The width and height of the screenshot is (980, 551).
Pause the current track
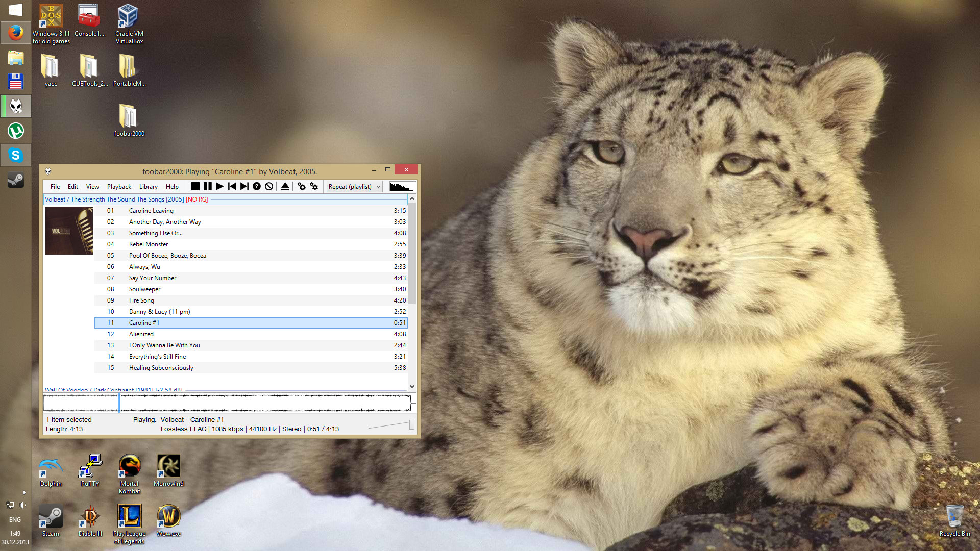pyautogui.click(x=207, y=187)
